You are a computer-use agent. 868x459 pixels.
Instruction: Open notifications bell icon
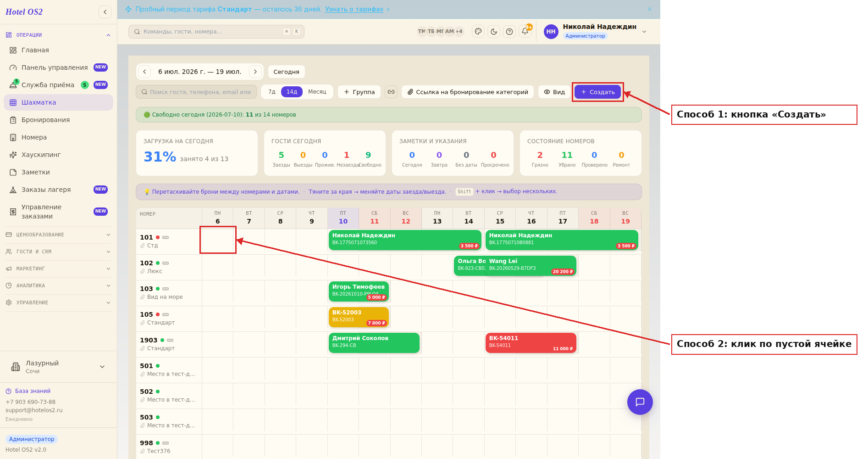click(525, 32)
